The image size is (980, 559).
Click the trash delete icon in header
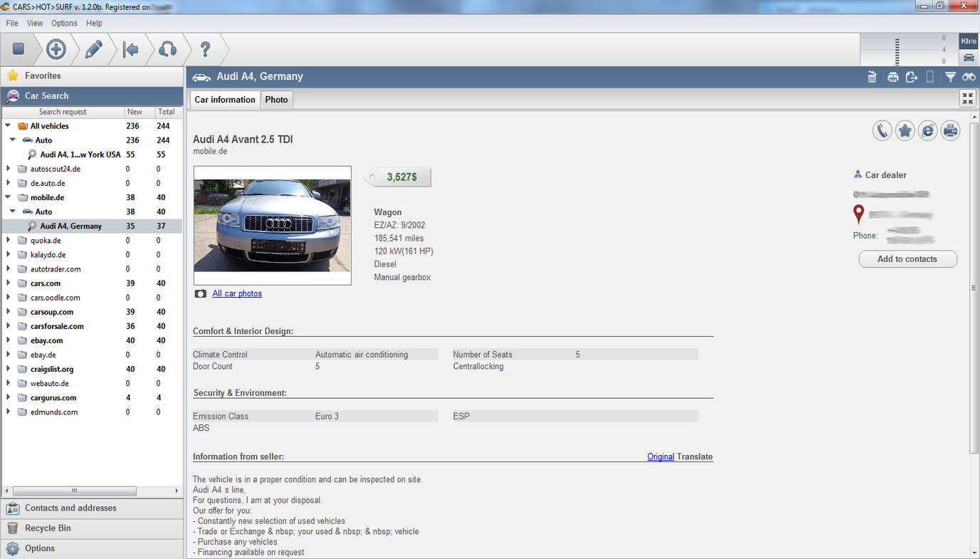(x=873, y=77)
